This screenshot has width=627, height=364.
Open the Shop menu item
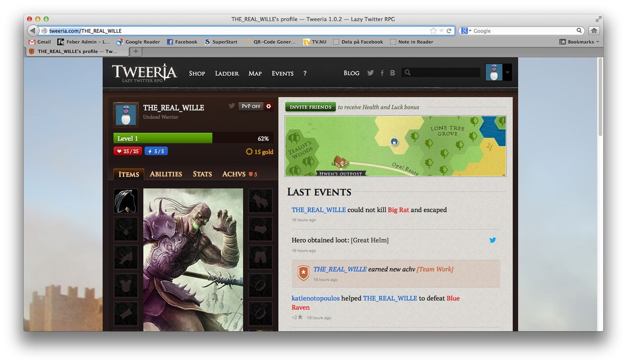pos(197,73)
